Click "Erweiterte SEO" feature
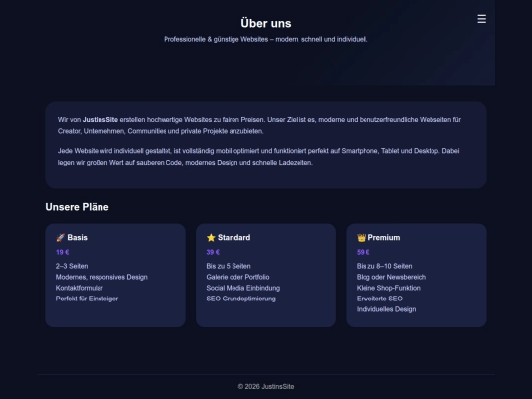This screenshot has width=532, height=399. pyautogui.click(x=379, y=299)
